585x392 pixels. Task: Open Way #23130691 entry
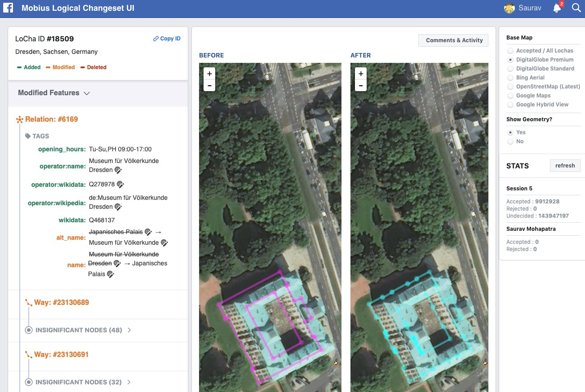(61, 355)
